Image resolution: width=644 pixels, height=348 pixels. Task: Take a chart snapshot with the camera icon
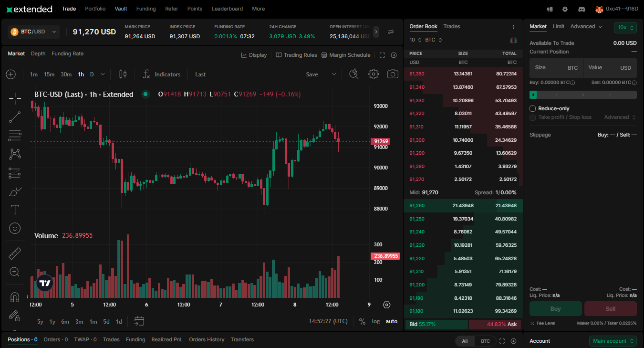(393, 74)
